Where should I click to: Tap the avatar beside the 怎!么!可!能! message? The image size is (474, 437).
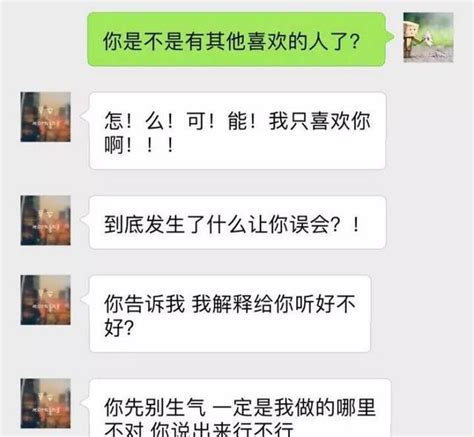click(46, 117)
